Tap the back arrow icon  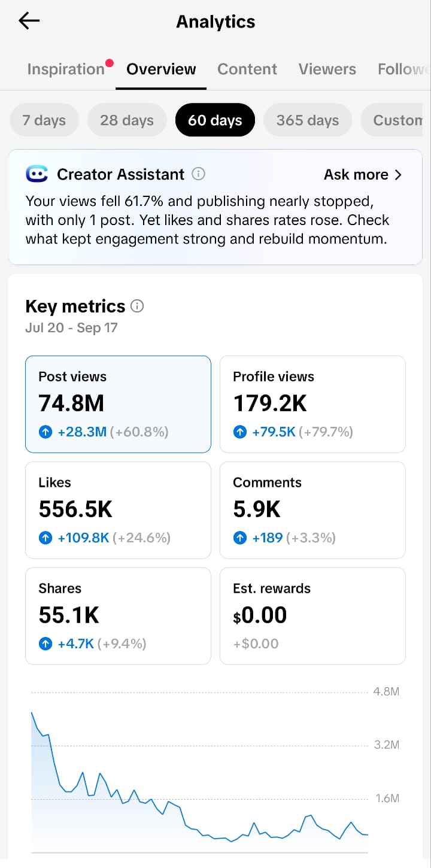coord(29,21)
